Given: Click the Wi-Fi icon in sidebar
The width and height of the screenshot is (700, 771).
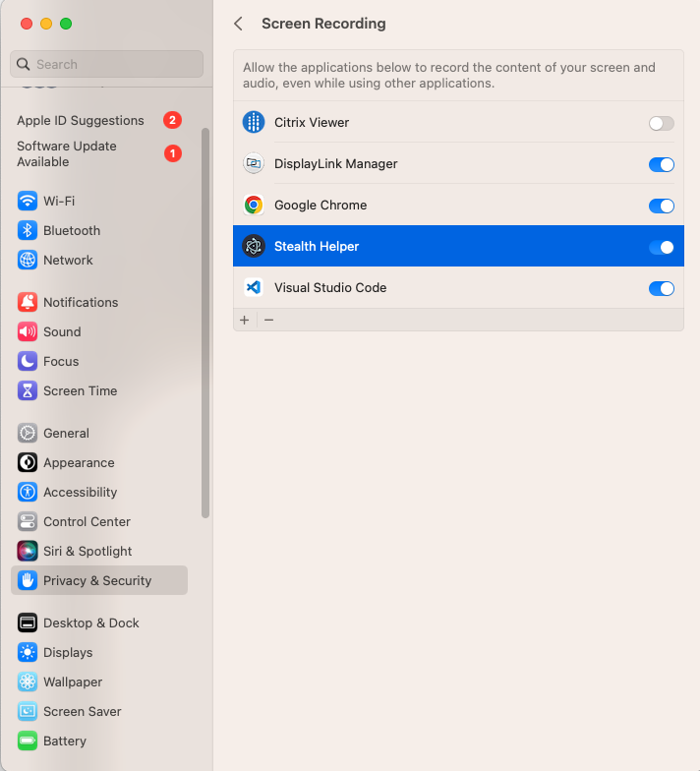Looking at the screenshot, I should (x=28, y=201).
